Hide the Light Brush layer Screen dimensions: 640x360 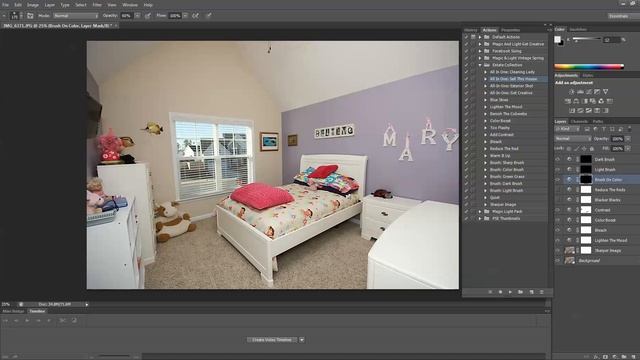pos(558,169)
